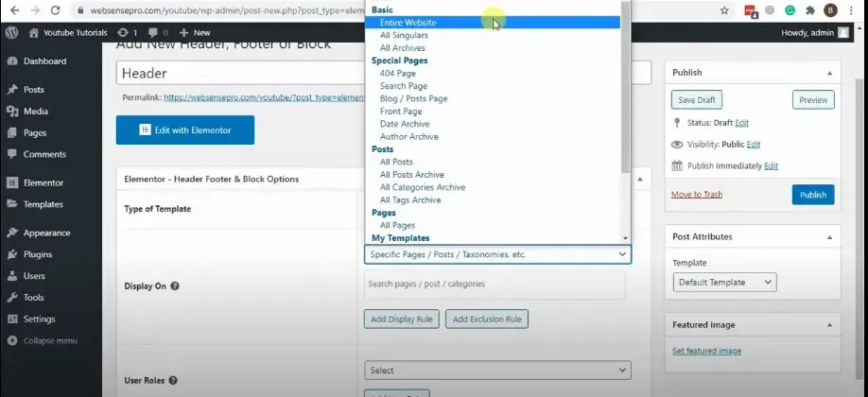
Task: Click User Roles help icon
Action: (x=173, y=380)
